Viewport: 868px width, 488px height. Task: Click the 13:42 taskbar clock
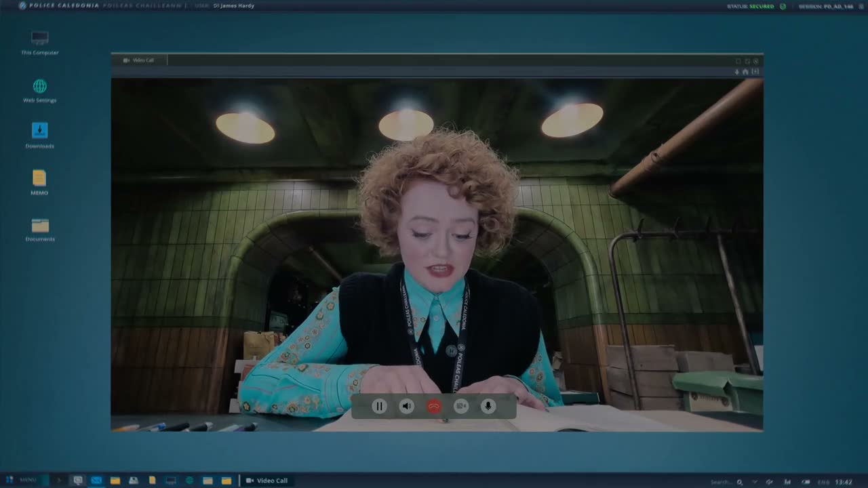click(844, 482)
